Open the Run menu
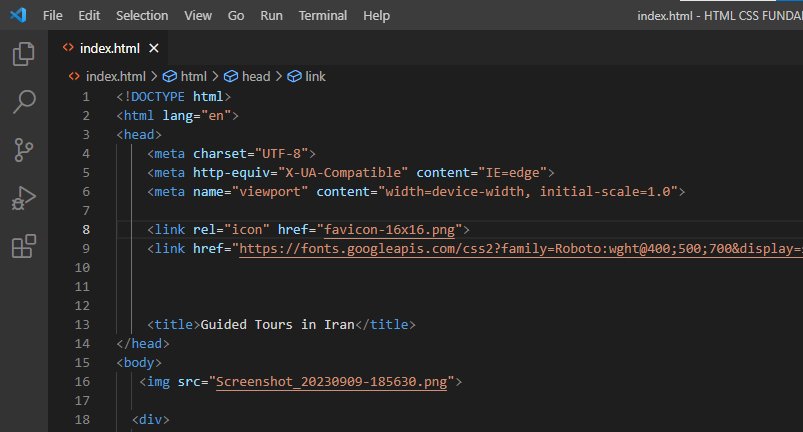Image resolution: width=803 pixels, height=432 pixels. [271, 16]
